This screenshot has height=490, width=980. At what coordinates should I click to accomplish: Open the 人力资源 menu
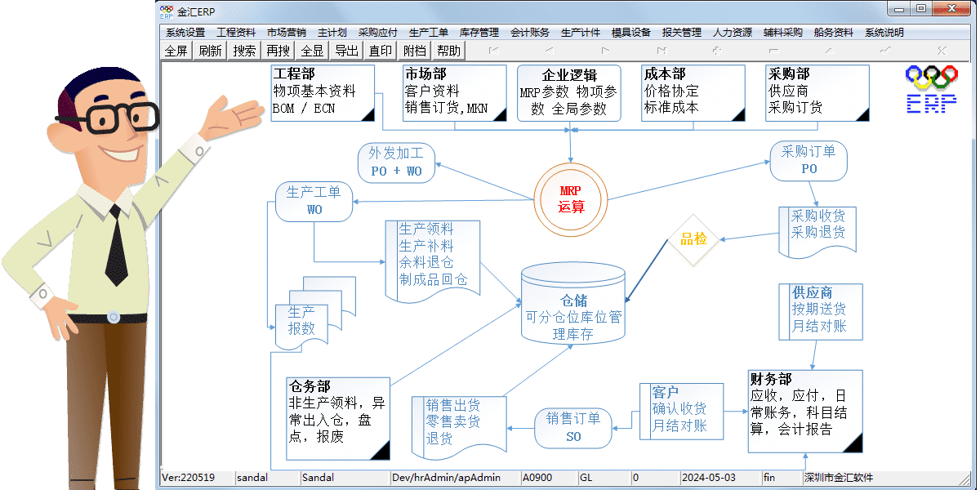pos(733,33)
